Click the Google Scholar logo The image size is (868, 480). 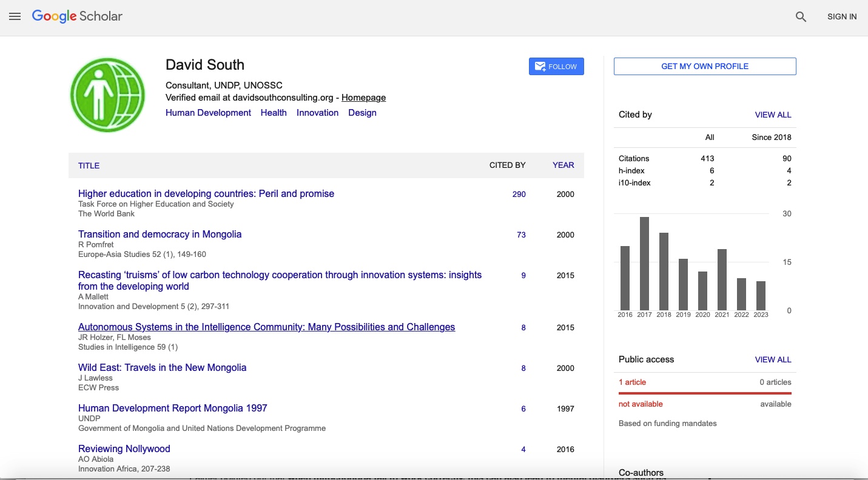coord(77,16)
